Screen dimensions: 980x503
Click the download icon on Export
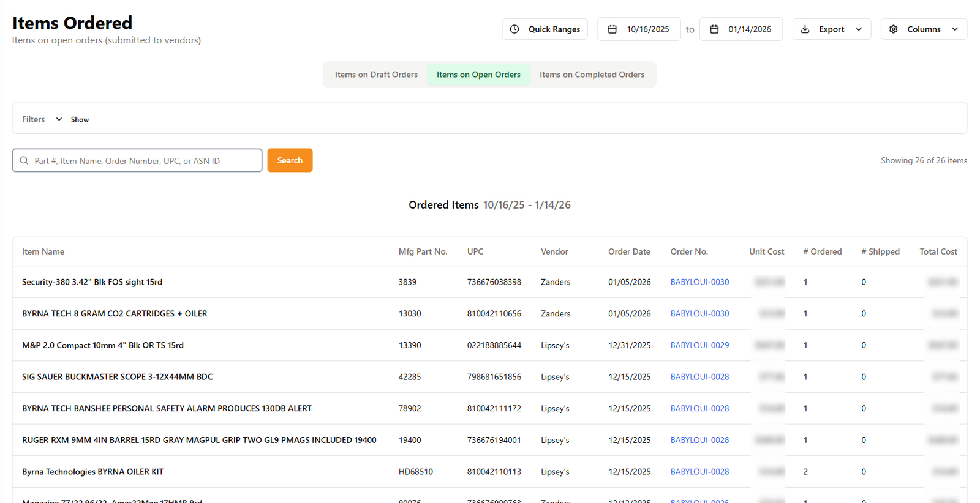pos(805,29)
